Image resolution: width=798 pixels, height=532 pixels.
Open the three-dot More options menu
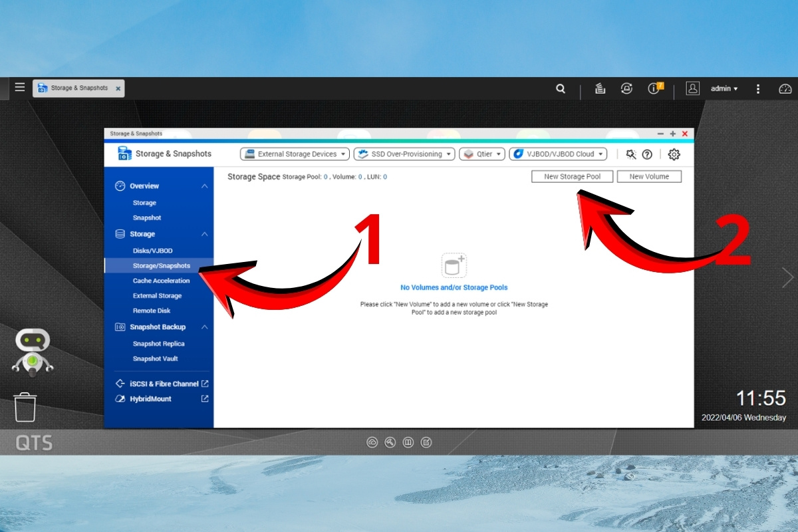[758, 88]
